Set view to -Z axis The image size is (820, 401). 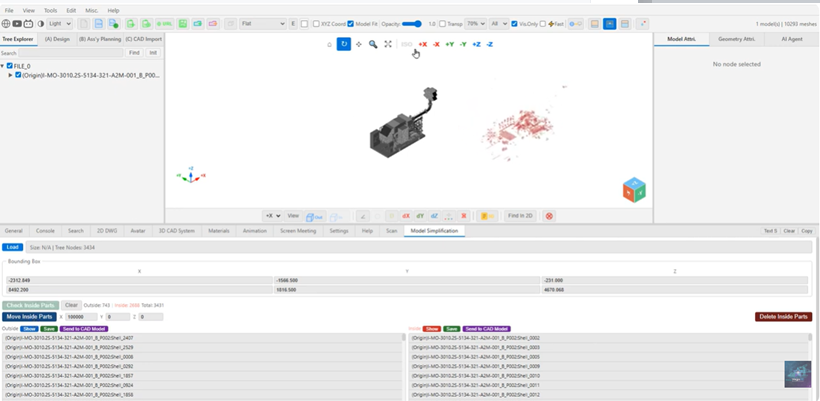[489, 44]
